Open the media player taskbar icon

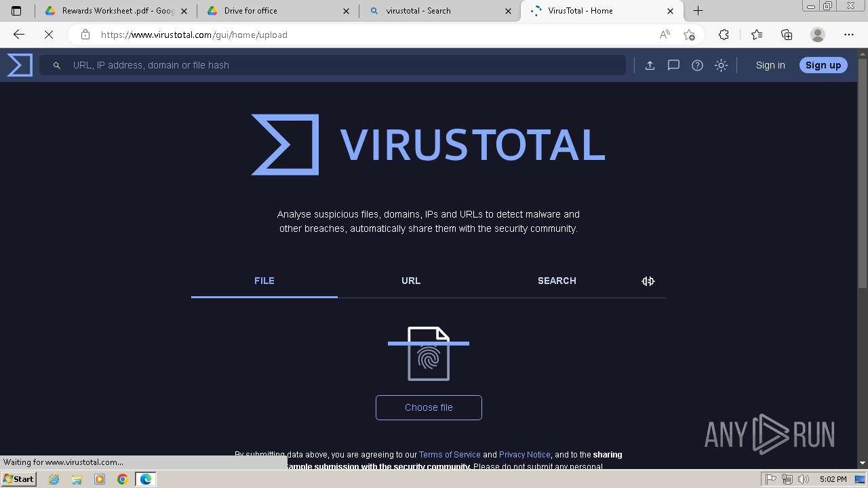pyautogui.click(x=100, y=479)
